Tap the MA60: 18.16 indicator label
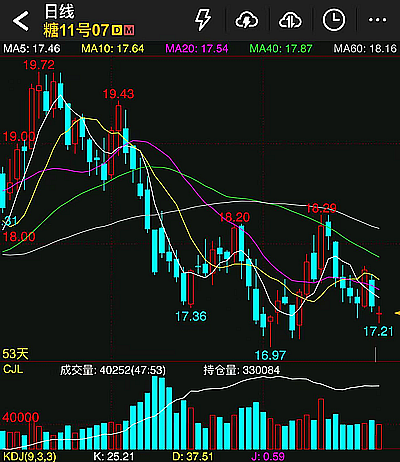 (x=365, y=49)
